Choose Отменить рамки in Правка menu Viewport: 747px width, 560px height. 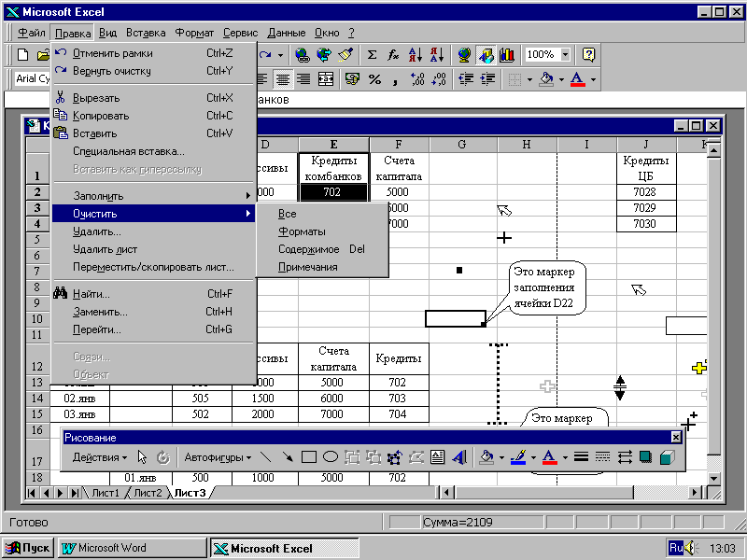pos(153,53)
